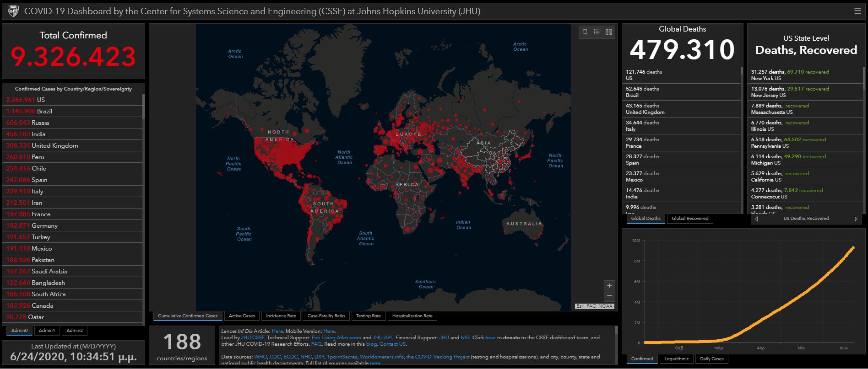Show the Incidence Rate map tab

coord(281,316)
